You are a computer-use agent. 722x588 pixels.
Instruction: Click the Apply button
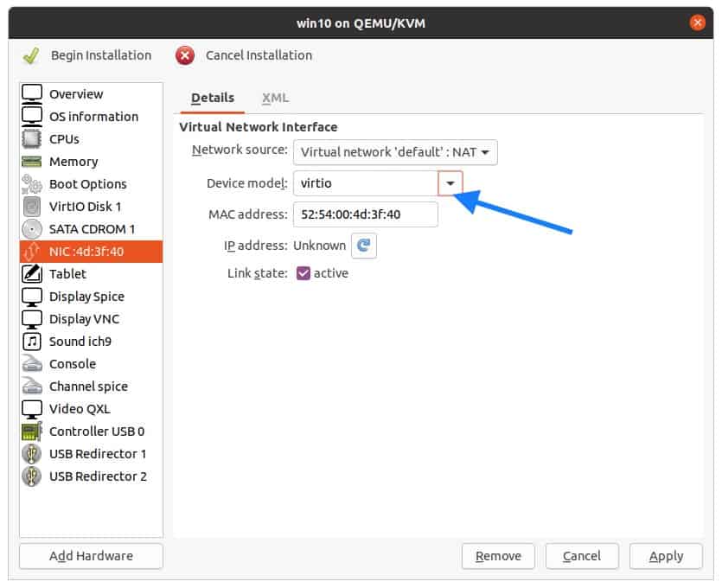(666, 556)
